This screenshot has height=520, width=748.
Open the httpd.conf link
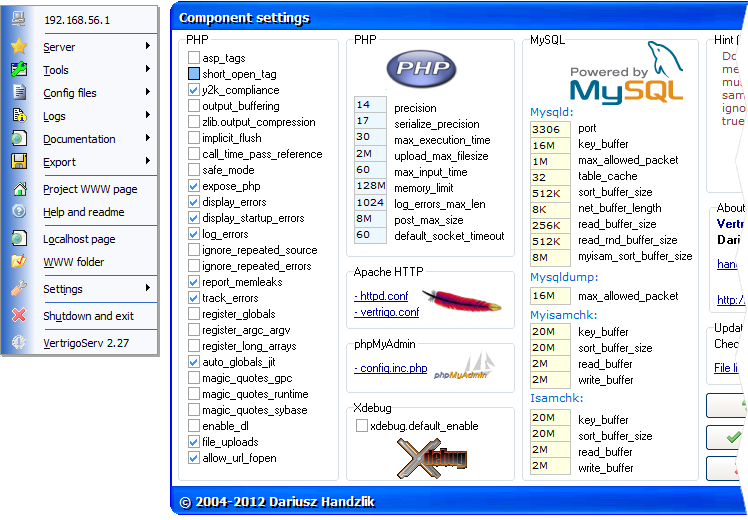tap(381, 296)
